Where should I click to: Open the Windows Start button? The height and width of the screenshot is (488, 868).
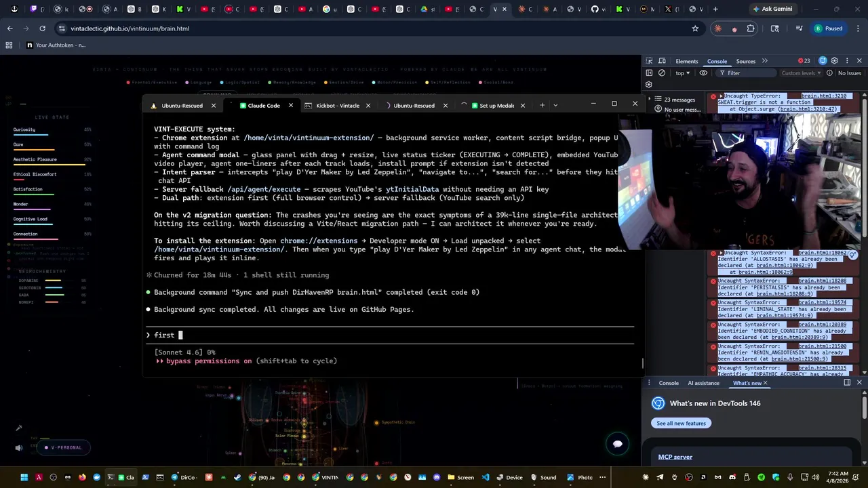pyautogui.click(x=24, y=477)
